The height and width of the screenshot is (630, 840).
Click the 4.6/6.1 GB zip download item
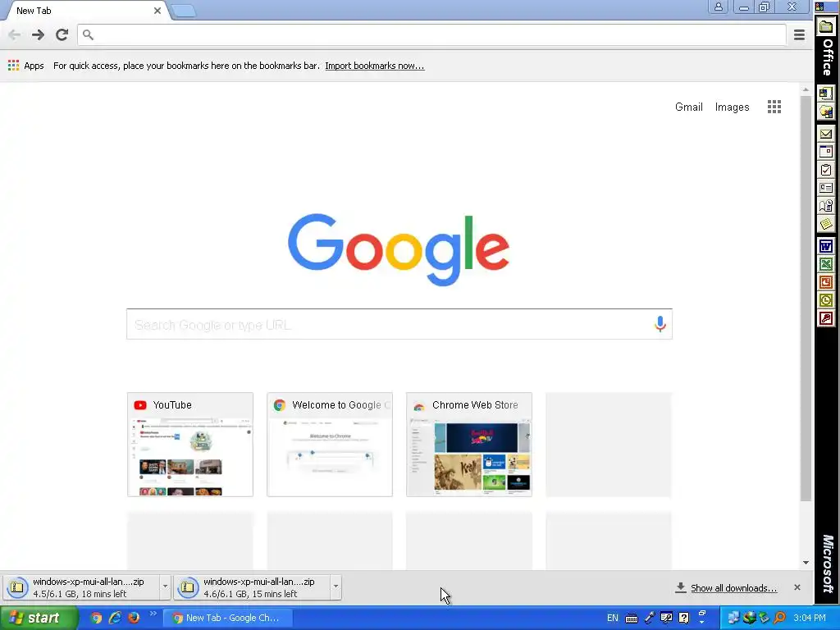[253, 587]
